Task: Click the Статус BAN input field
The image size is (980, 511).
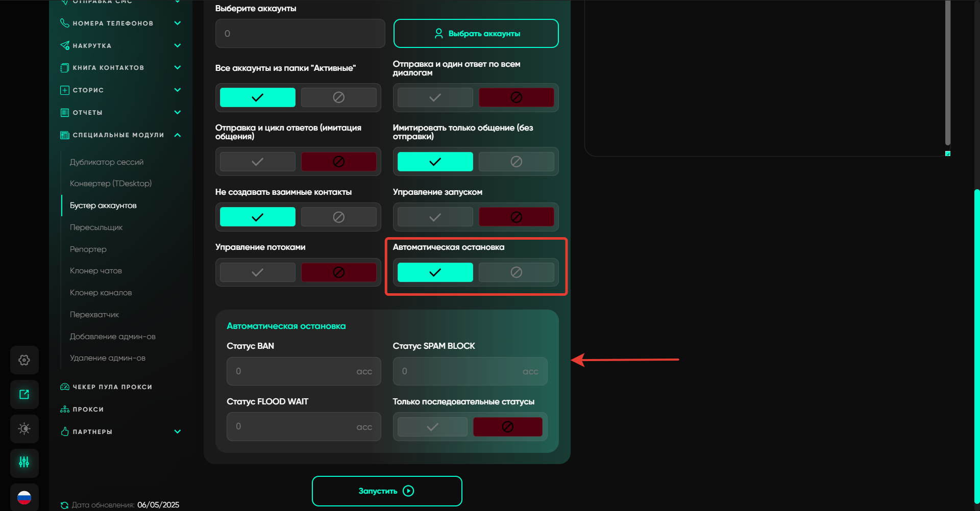Action: pyautogui.click(x=295, y=371)
